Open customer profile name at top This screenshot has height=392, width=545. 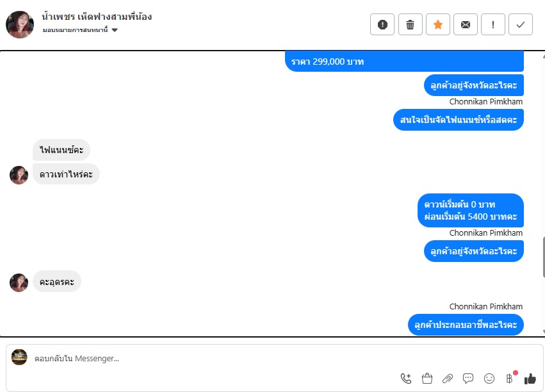coord(97,17)
